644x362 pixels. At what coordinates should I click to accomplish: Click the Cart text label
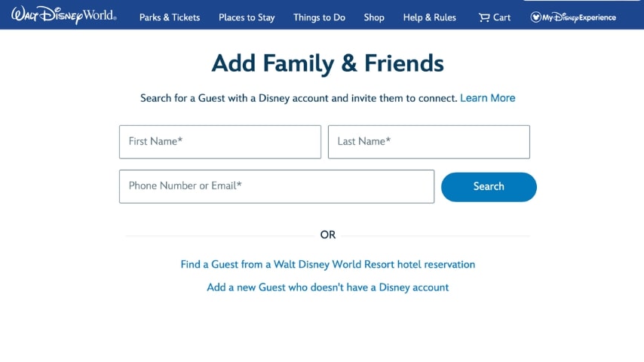click(x=502, y=17)
